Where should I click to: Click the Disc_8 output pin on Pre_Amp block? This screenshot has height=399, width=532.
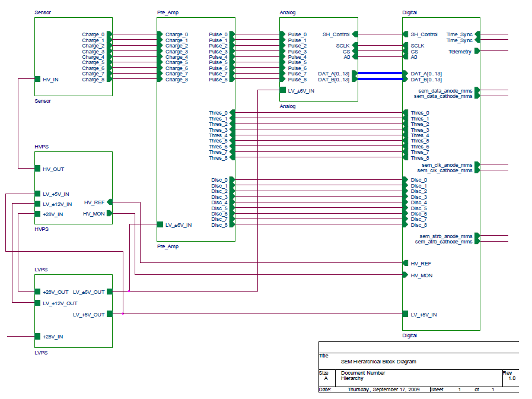click(x=232, y=224)
